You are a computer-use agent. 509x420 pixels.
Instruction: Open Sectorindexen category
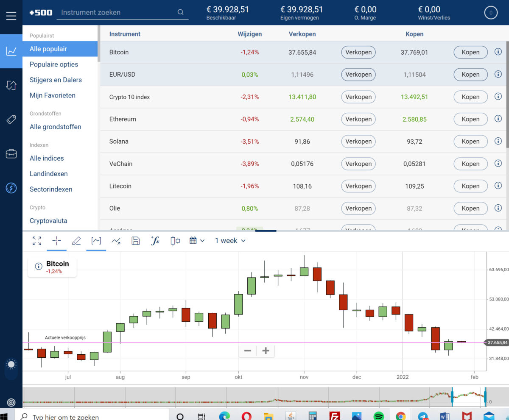pyautogui.click(x=51, y=189)
